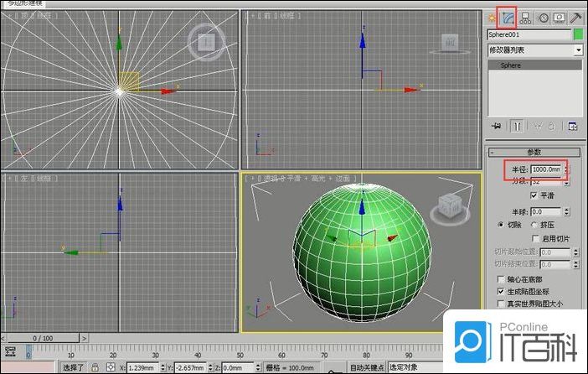Open the Utilities hammer panel tab
This screenshot has width=588, height=374.
575,17
